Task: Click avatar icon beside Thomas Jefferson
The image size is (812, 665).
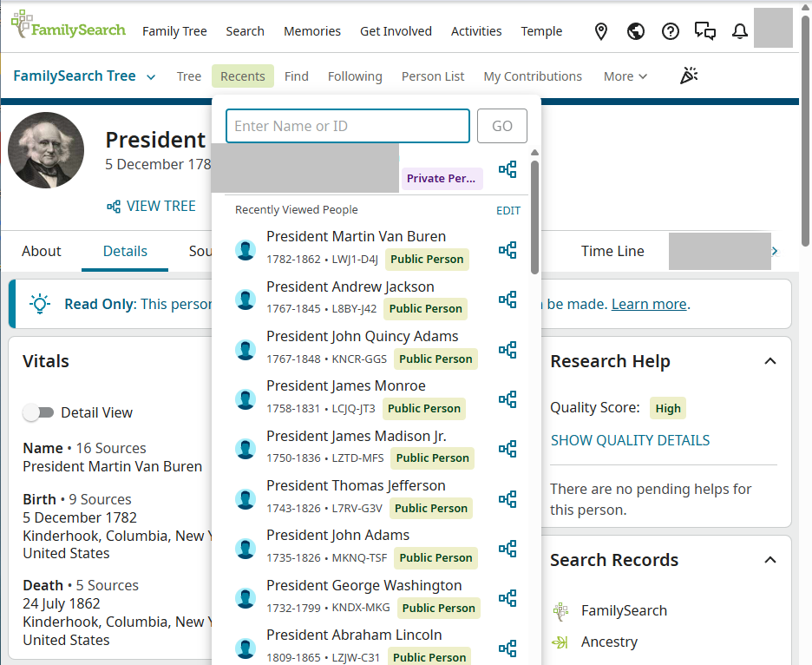Action: click(246, 499)
